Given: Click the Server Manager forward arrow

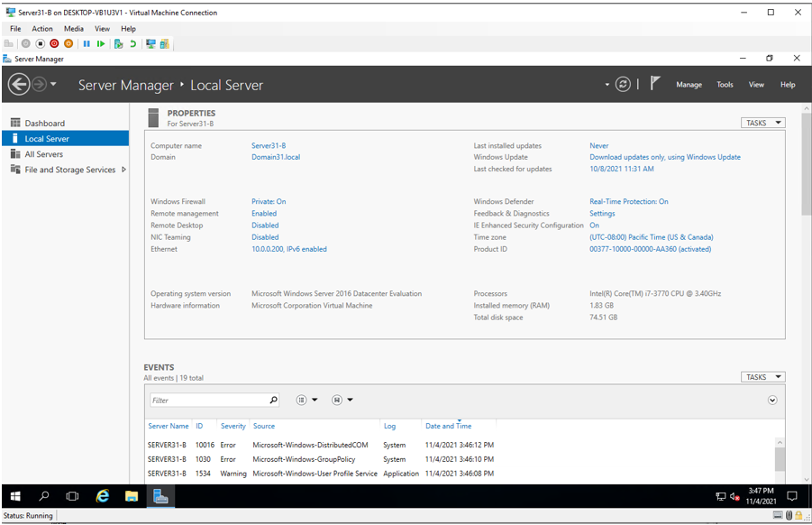Looking at the screenshot, I should point(40,84).
